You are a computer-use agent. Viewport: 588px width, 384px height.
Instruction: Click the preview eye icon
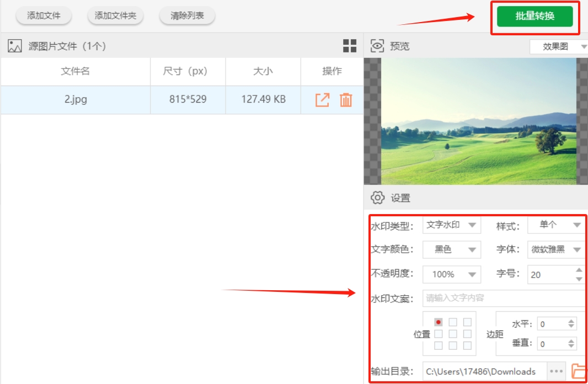(377, 46)
